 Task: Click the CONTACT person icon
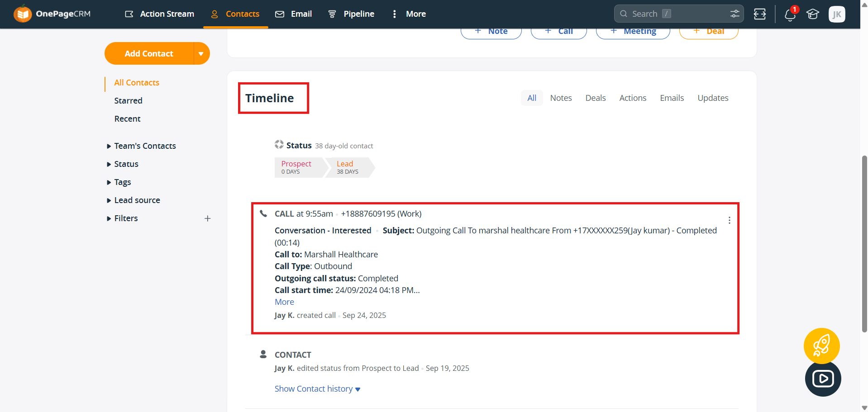point(263,354)
